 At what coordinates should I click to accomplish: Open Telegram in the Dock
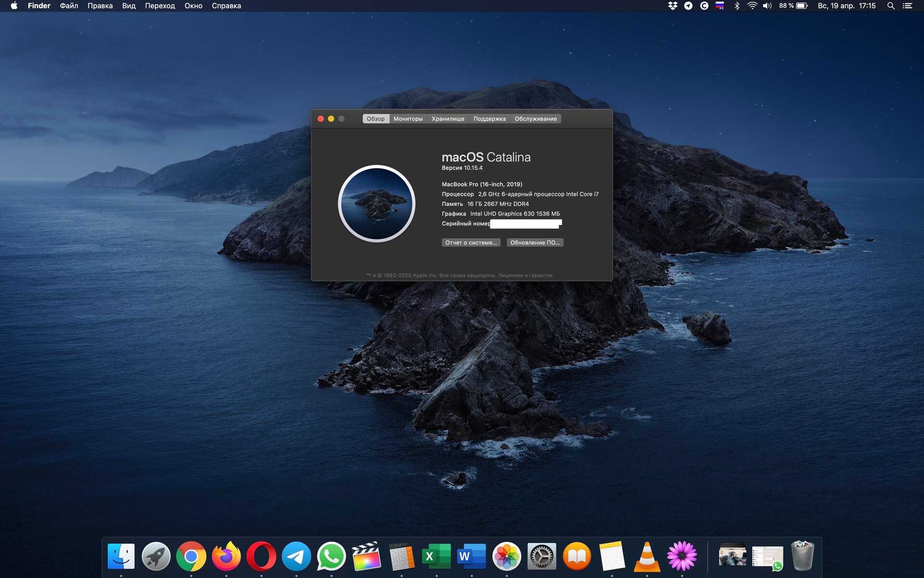296,556
